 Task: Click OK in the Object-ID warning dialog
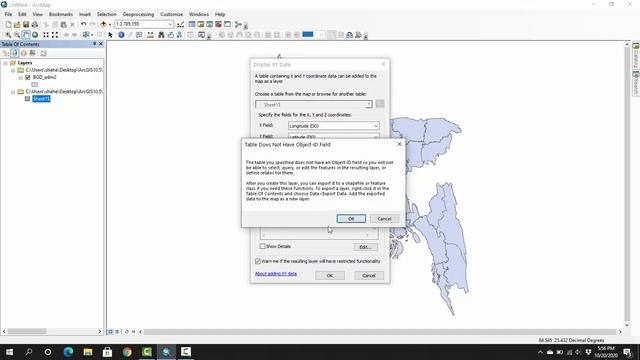(351, 219)
